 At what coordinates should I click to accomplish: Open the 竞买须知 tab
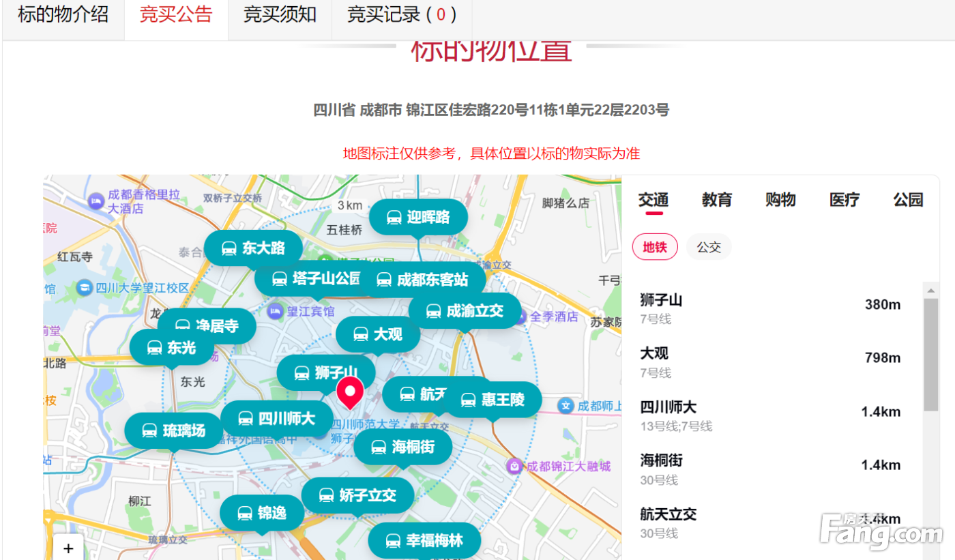coord(280,15)
